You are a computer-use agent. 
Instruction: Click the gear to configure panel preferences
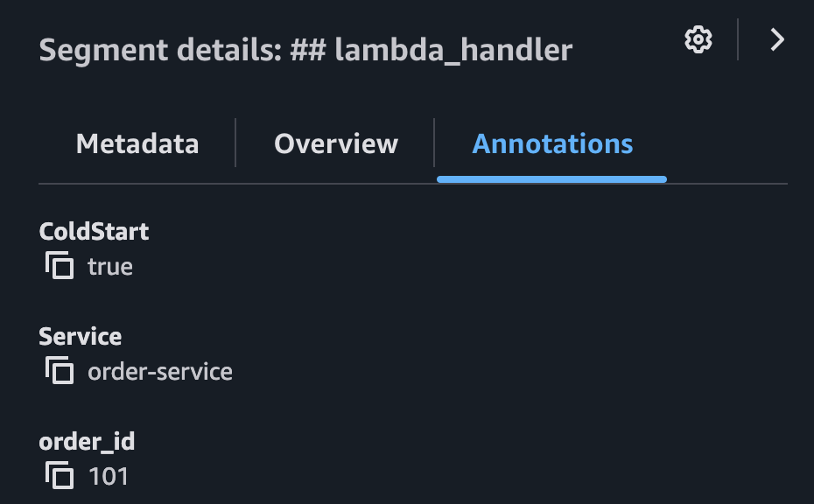(698, 39)
